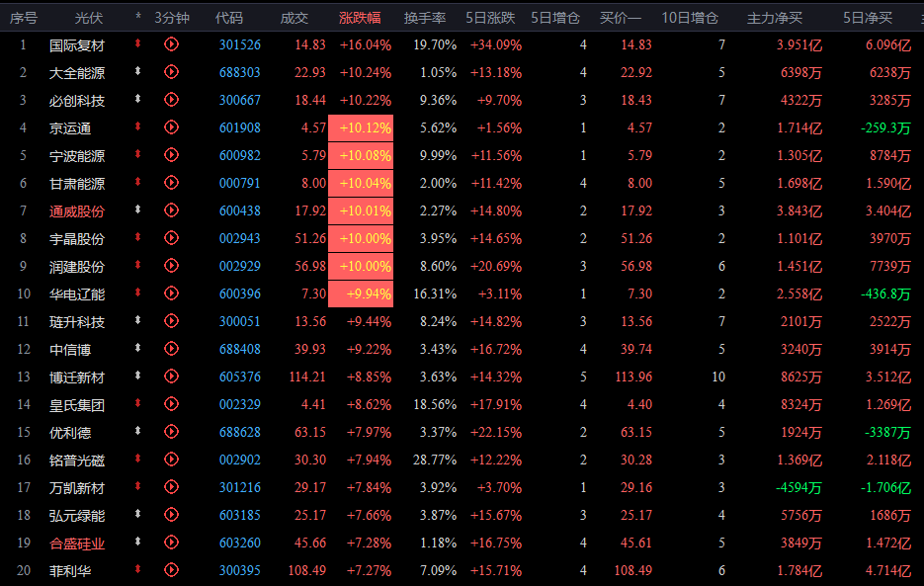Click the play icon in 菲利华 row

click(x=171, y=570)
